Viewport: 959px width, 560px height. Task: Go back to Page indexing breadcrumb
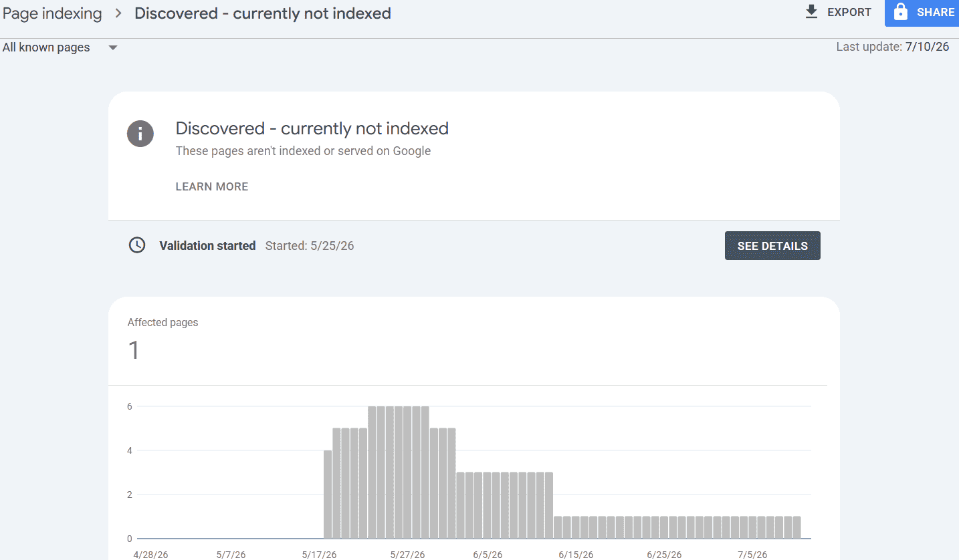click(x=52, y=13)
